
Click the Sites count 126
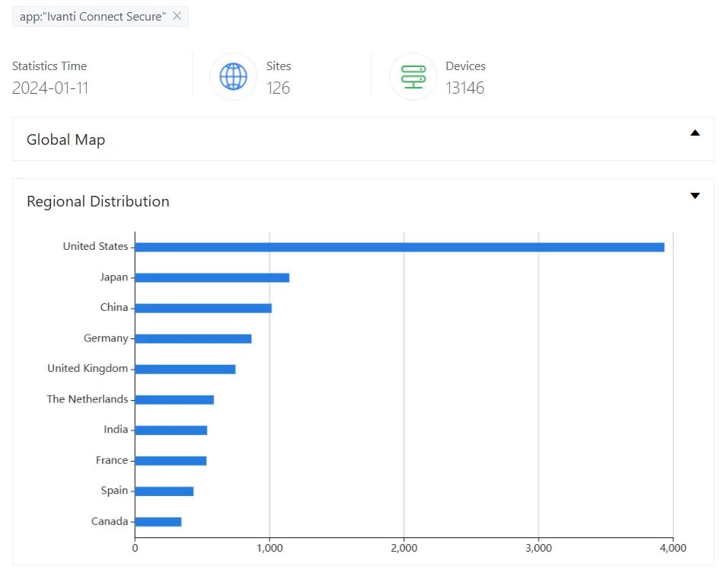[278, 88]
